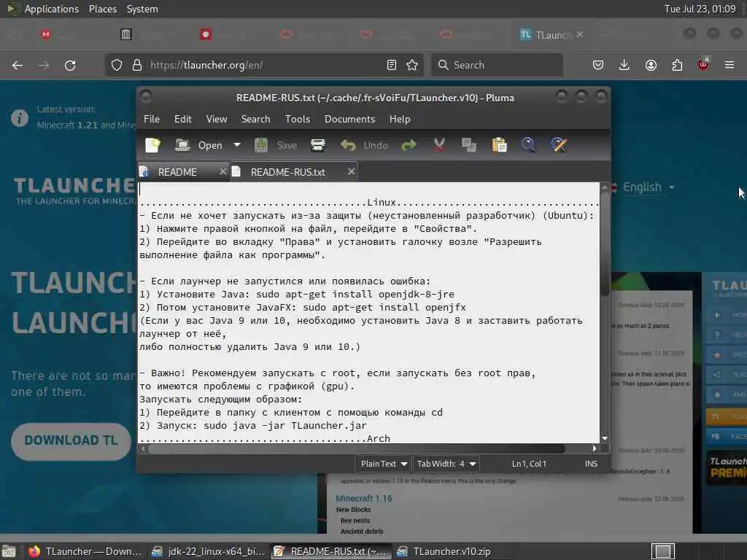
Task: Open the Plain Text syntax dropdown
Action: click(384, 463)
